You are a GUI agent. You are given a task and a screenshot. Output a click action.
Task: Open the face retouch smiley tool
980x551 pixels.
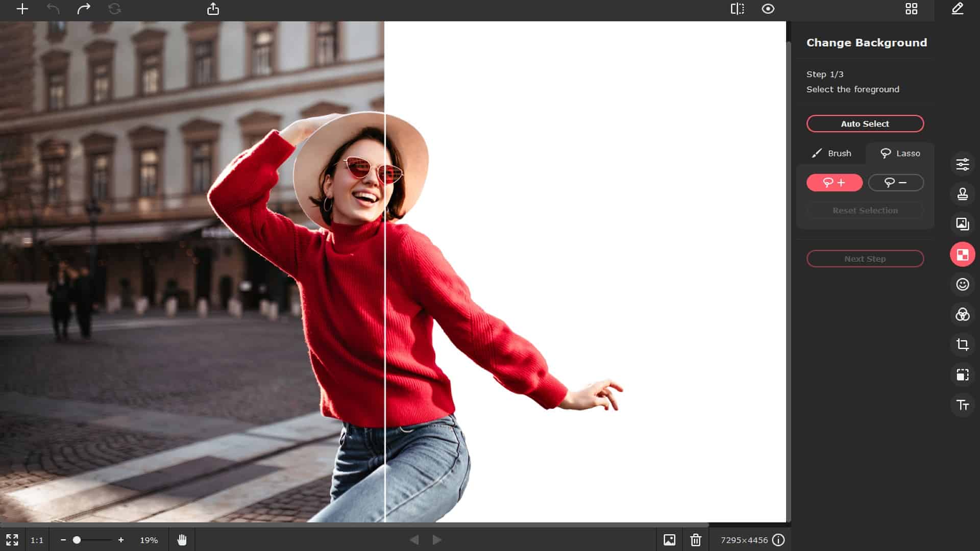[962, 284]
